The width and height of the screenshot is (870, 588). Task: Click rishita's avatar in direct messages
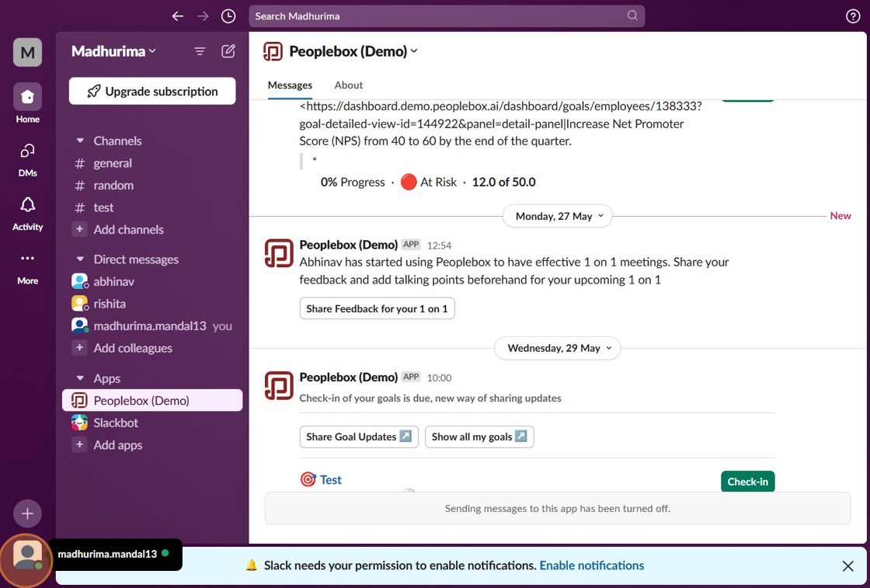[x=79, y=304]
